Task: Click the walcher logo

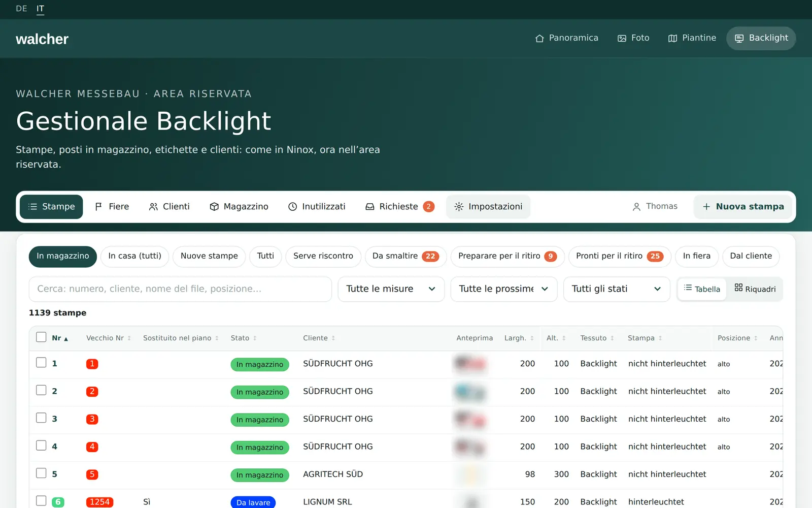Action: click(42, 39)
